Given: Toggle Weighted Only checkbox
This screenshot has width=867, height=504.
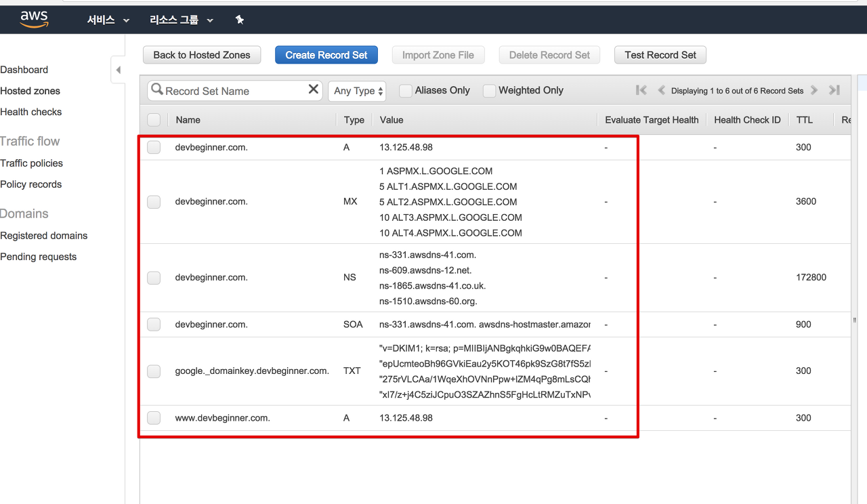Looking at the screenshot, I should click(489, 91).
